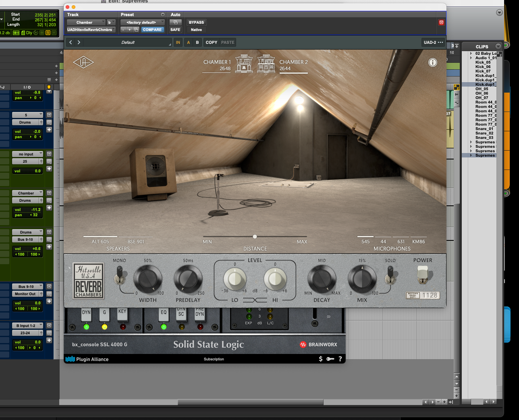Click the preset plus button
519x420 pixels.
(x=129, y=30)
